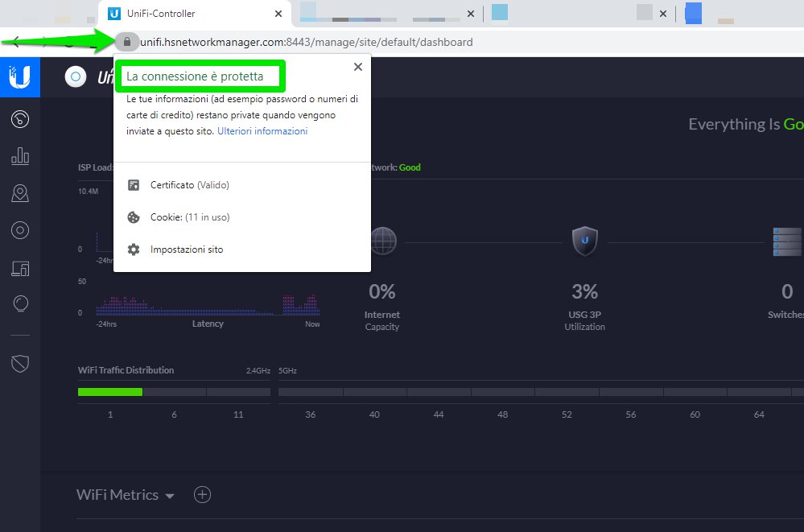804x532 pixels.
Task: Click the green WiFi channel 1 bar
Action: click(x=110, y=392)
